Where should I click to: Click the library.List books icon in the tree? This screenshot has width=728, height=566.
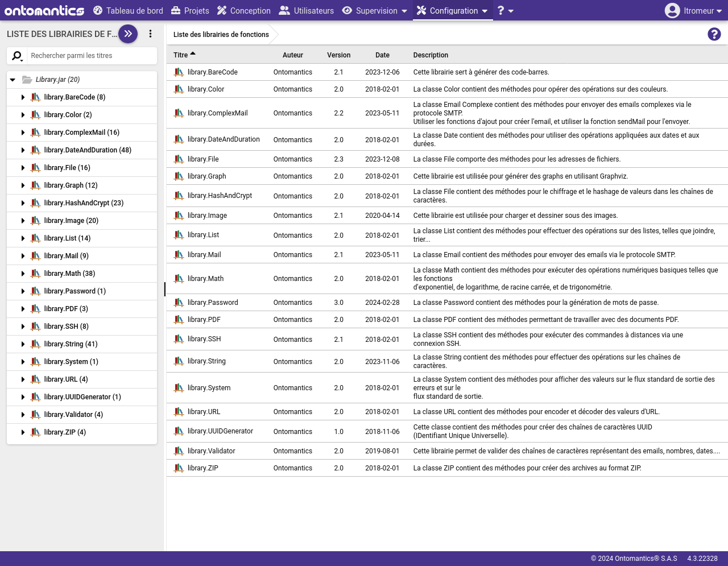point(35,238)
